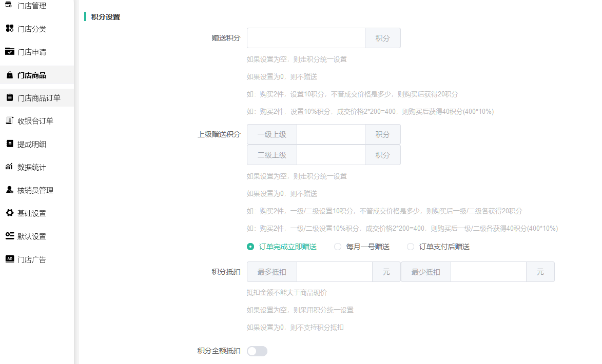Click the 最少抵扣 amount input
Viewport: 602px width, 364px height.
pyautogui.click(x=489, y=272)
